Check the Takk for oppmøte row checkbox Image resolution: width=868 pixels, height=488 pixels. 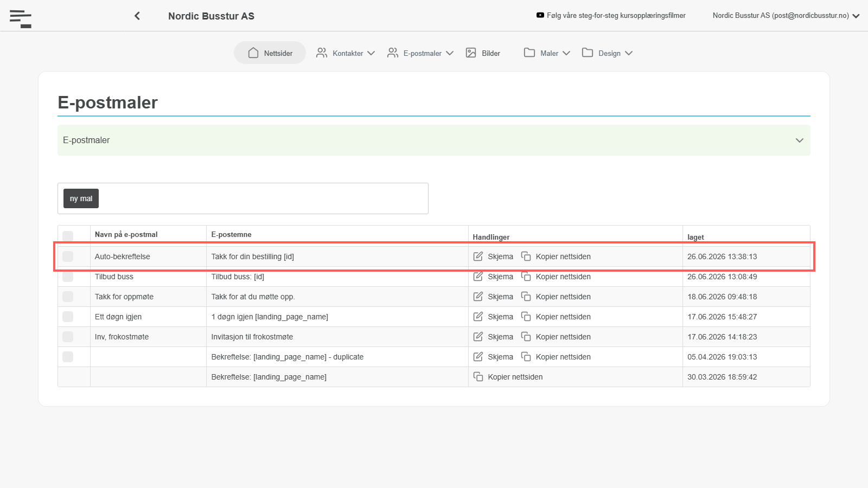(68, 297)
